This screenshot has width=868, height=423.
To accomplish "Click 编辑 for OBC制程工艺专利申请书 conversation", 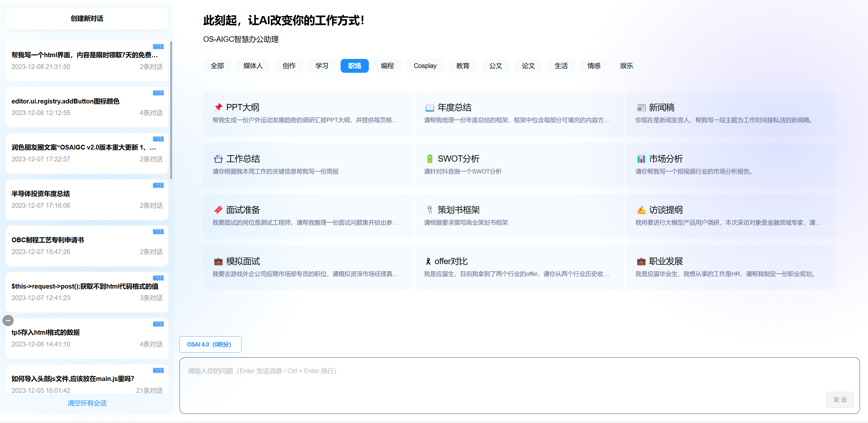I will (x=158, y=232).
